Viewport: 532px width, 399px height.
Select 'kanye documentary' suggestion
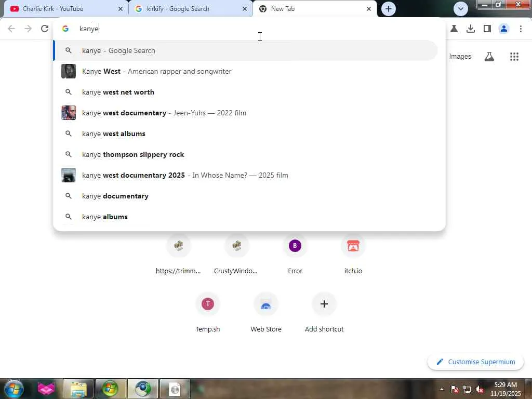pyautogui.click(x=246, y=196)
